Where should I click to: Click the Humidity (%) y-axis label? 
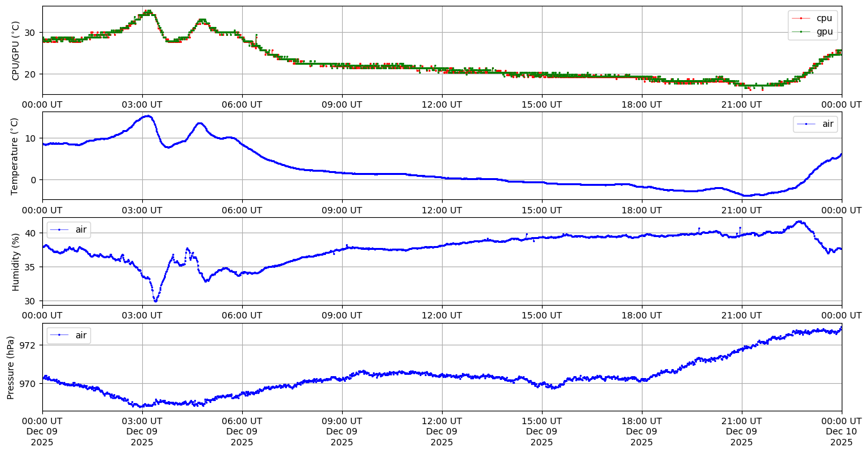click(16, 261)
